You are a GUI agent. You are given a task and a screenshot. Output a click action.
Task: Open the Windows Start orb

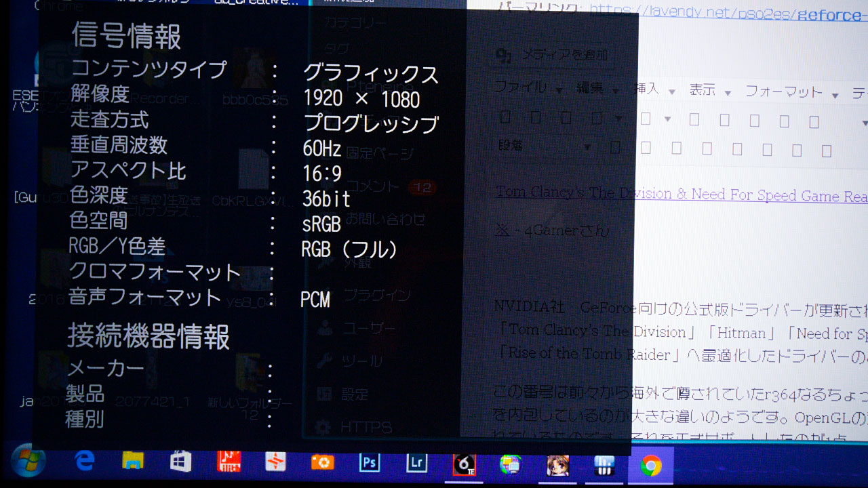(28, 462)
